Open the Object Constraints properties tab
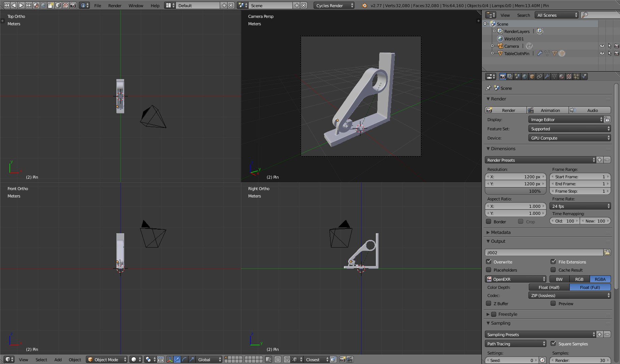620x364 pixels. point(539,77)
